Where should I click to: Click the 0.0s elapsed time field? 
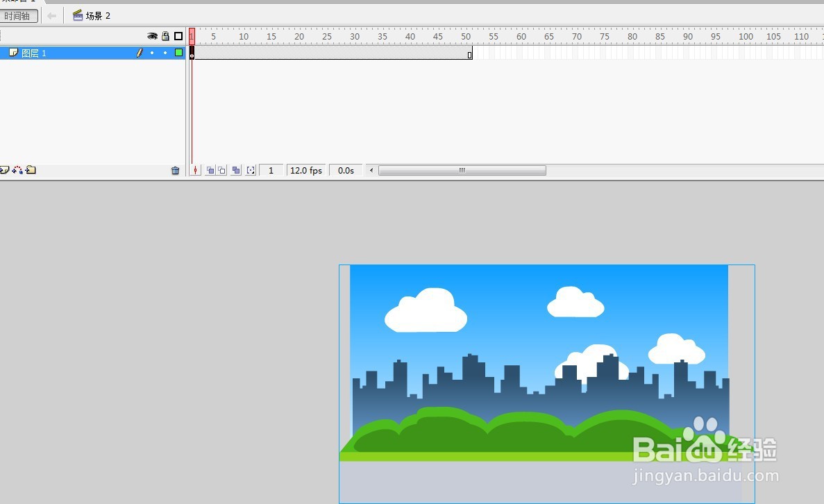[346, 170]
